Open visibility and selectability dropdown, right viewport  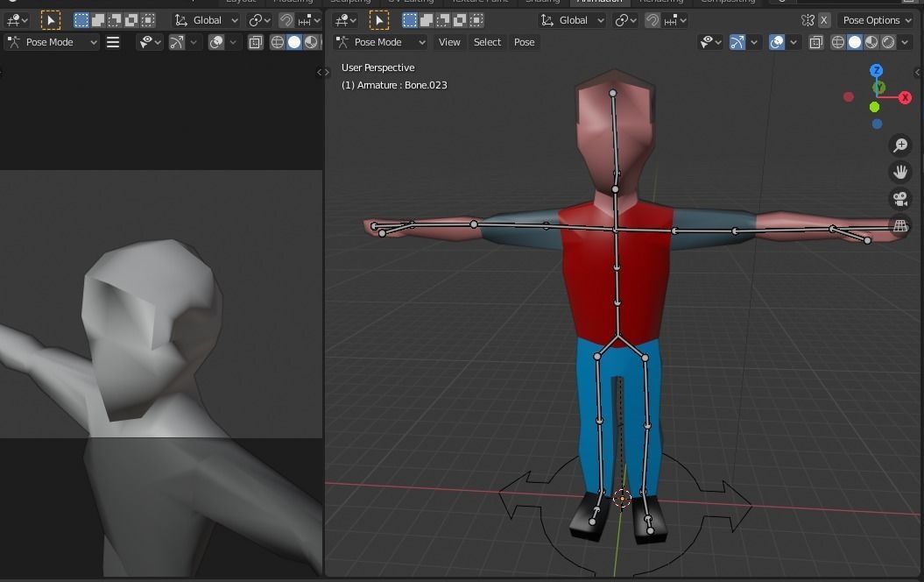click(709, 42)
